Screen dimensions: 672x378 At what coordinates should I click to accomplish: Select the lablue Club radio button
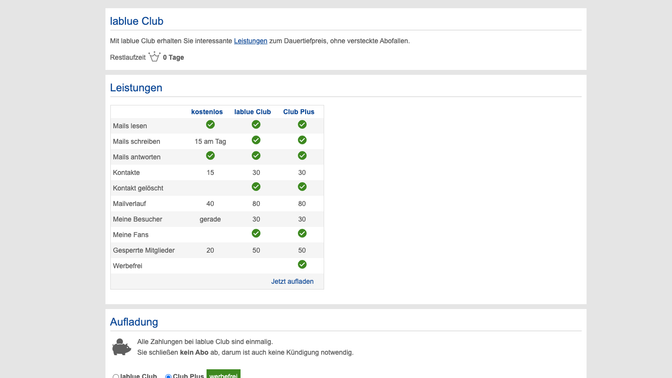(x=116, y=376)
